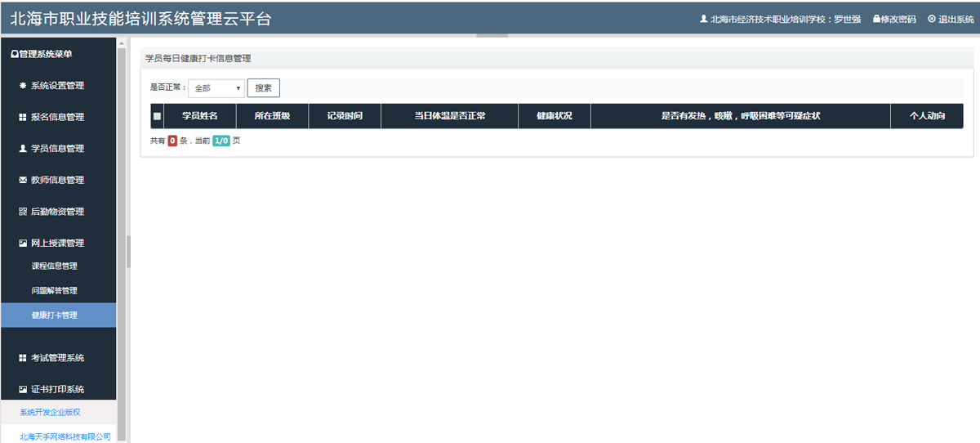Viewport: 980px width, 443px height.
Task: Click the grid icon beside 考试管理系统
Action: coord(23,358)
